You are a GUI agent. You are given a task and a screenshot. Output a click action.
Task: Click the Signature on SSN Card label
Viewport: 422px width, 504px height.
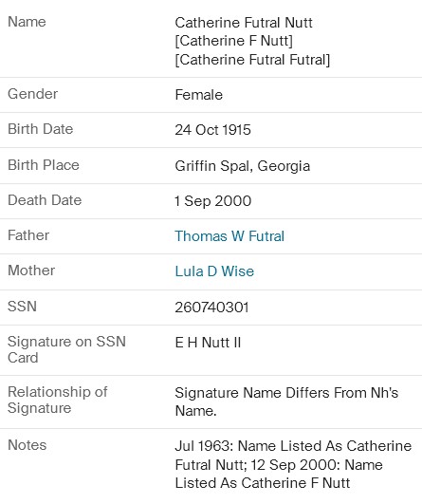(x=66, y=349)
